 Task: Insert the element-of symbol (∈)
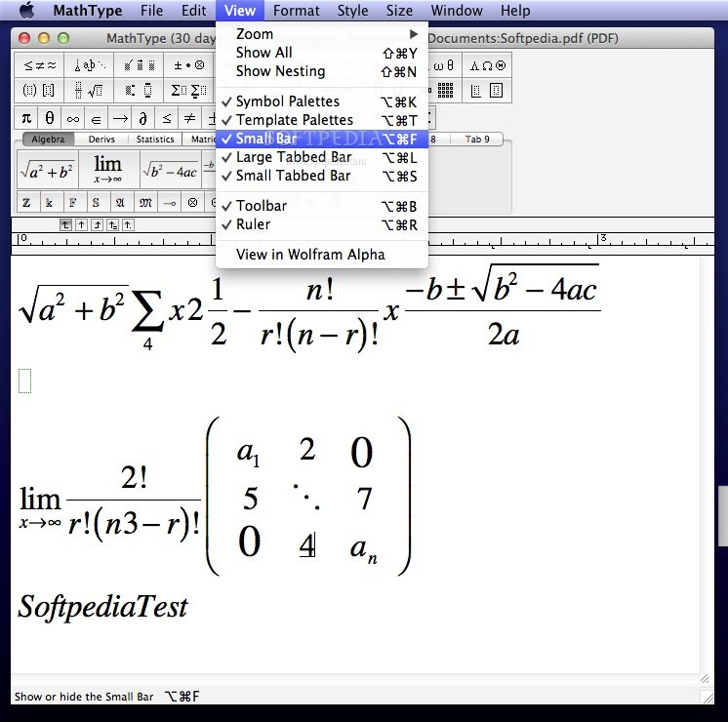(96, 118)
